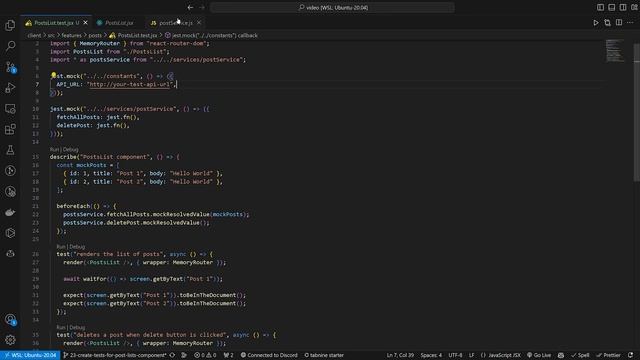Open the Run and Debug view
The width and height of the screenshot is (640, 360).
[10, 88]
